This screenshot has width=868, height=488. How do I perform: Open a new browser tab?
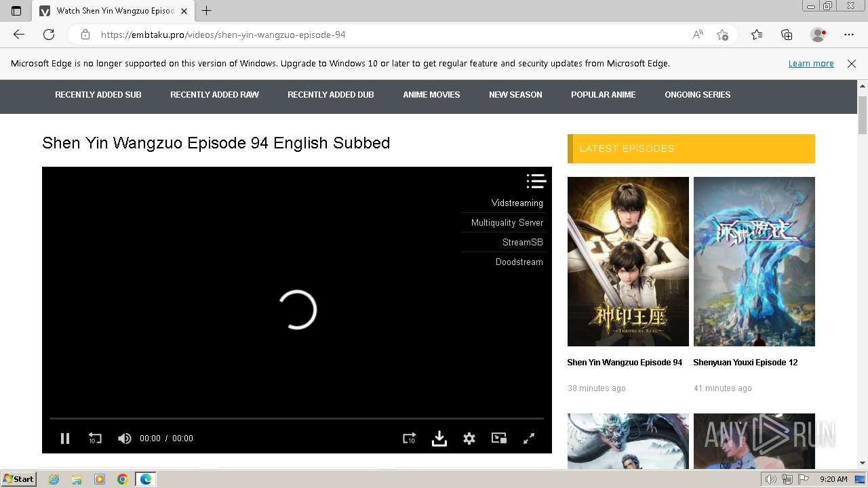click(x=207, y=11)
